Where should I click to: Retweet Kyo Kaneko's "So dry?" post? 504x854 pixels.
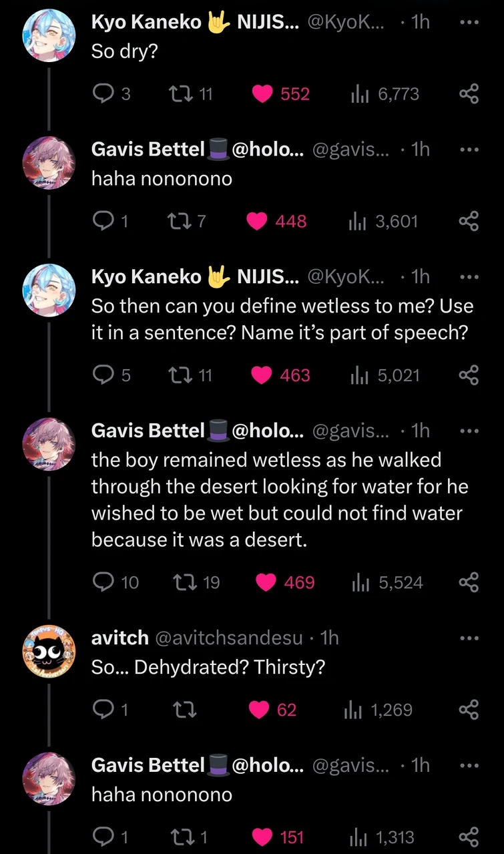182,94
